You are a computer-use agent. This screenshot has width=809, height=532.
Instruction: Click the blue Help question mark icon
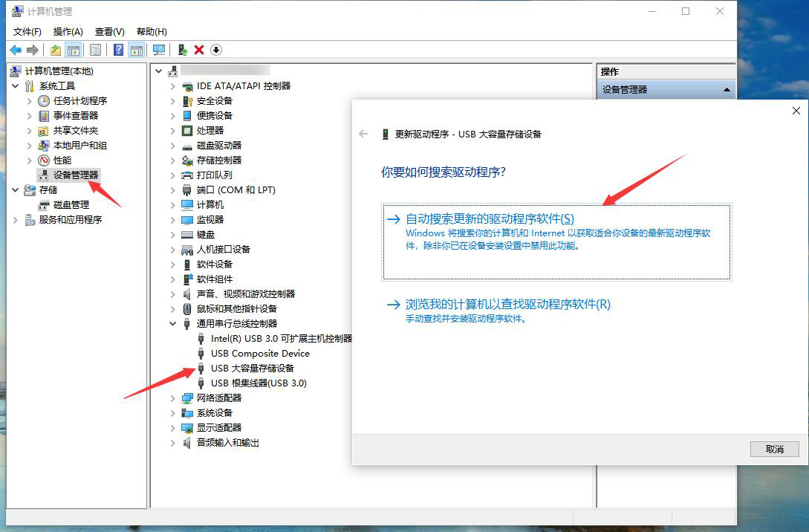[119, 50]
